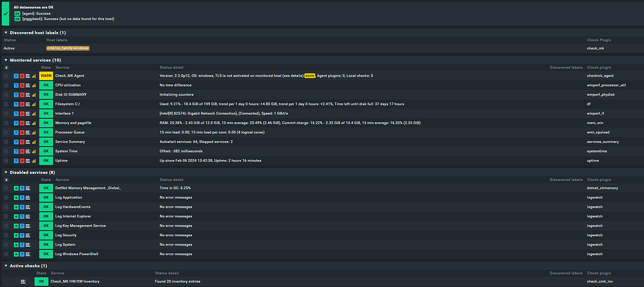The width and height of the screenshot is (644, 287).
Task: Move CPU utilization to undecided services
Action: click(16, 85)
